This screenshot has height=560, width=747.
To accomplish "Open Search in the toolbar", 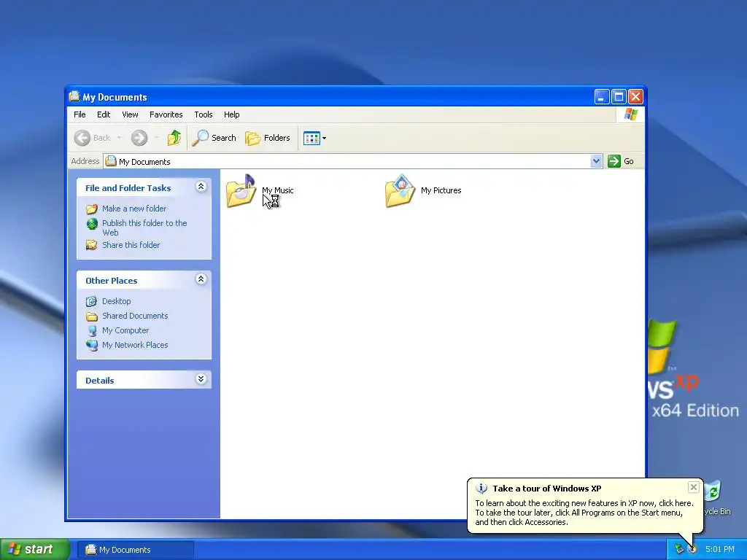I will click(214, 138).
